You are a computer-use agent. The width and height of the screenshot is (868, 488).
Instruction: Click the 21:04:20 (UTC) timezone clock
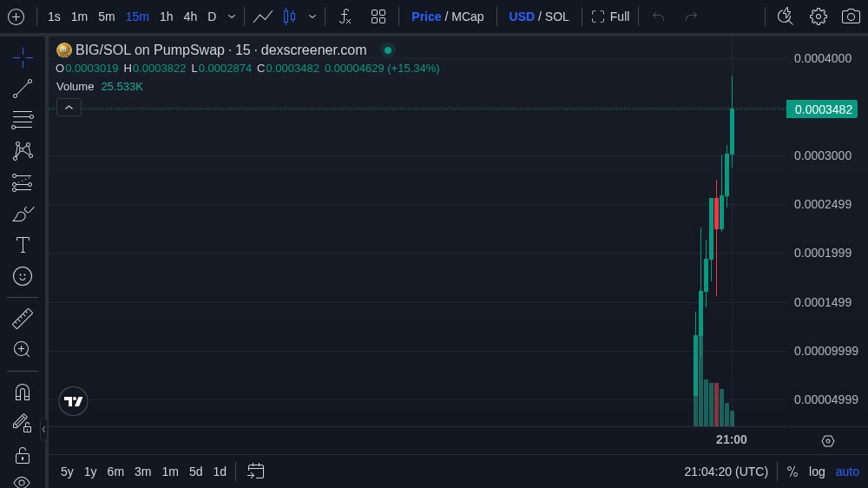point(726,472)
